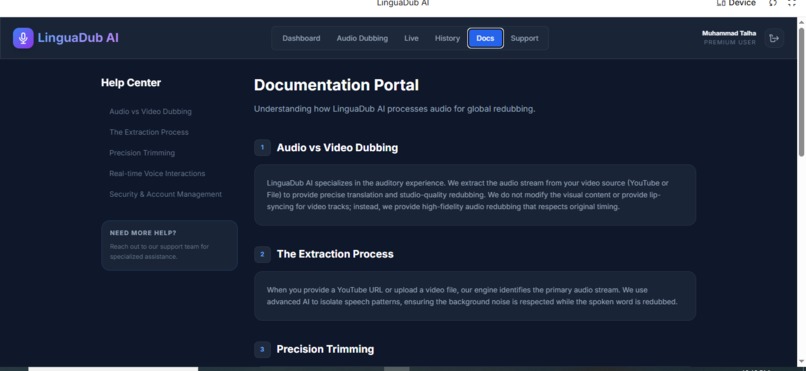Screen dimensions: 806x371
Task: Click the section number 1 badge
Action: click(x=262, y=147)
